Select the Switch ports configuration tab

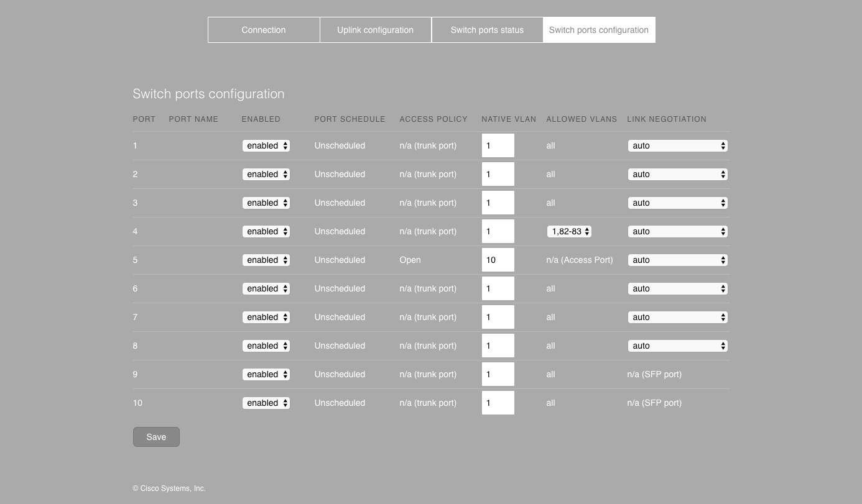(x=598, y=30)
